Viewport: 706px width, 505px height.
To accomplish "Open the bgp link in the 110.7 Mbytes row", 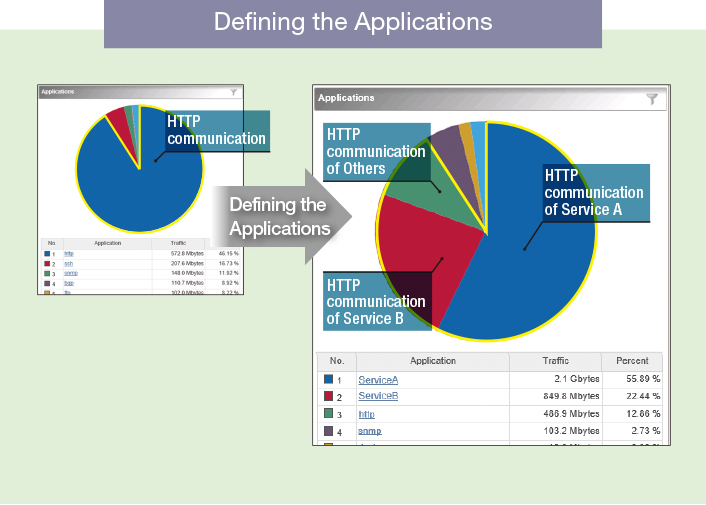I will pos(69,283).
